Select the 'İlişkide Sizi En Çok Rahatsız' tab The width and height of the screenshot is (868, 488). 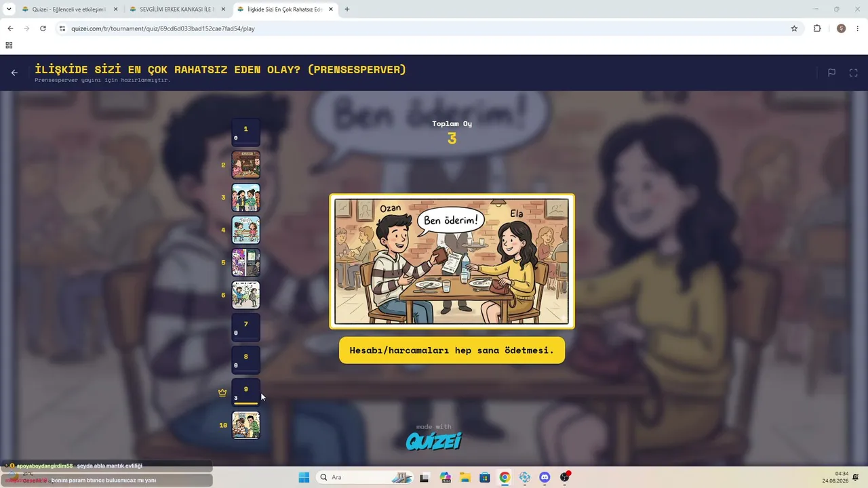click(x=285, y=9)
